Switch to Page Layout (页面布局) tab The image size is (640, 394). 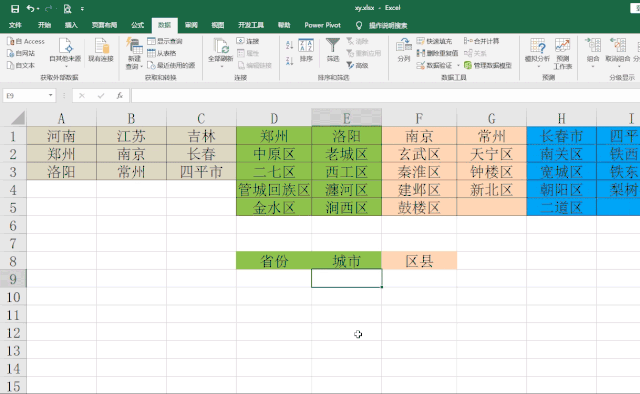pos(104,25)
